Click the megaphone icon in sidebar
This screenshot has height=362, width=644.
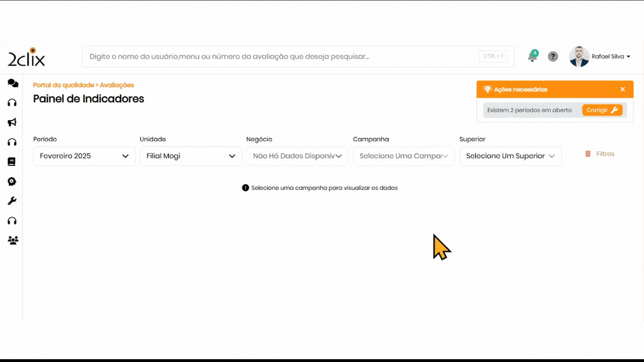pos(12,122)
